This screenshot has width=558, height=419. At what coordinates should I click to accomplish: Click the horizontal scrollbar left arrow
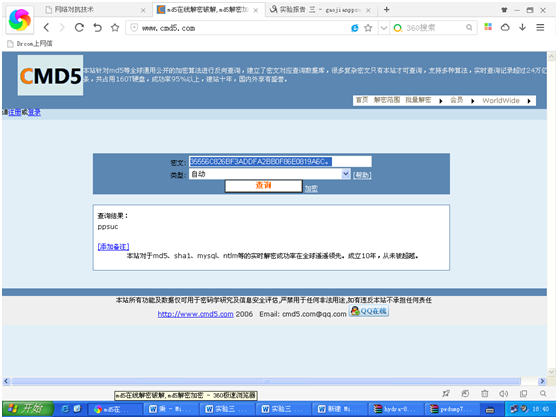click(6, 381)
